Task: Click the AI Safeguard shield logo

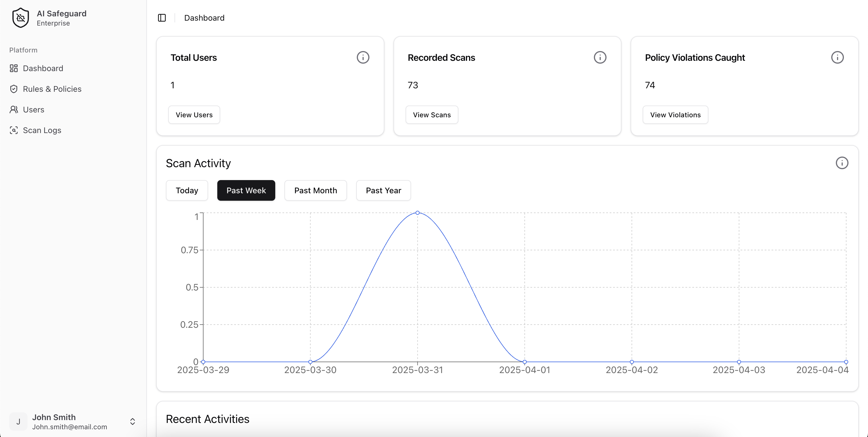Action: (21, 18)
